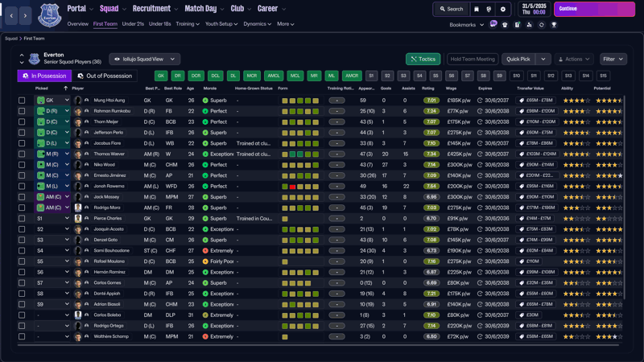The image size is (644, 362).
Task: Click the Quick Pick button
Action: tap(518, 59)
